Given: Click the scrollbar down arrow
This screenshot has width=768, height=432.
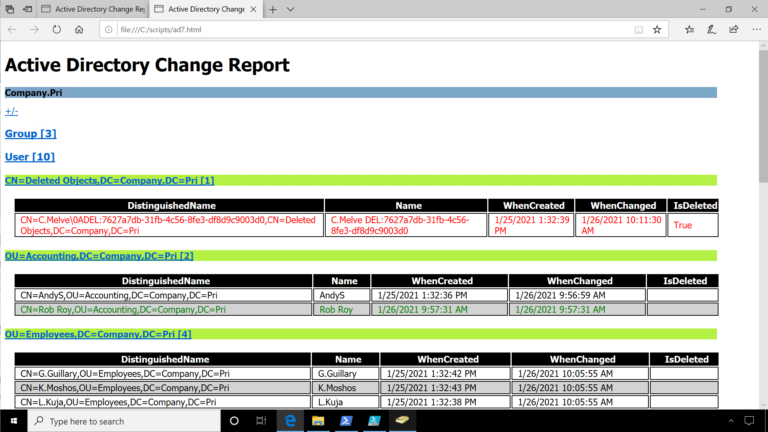Looking at the screenshot, I should coord(763,405).
